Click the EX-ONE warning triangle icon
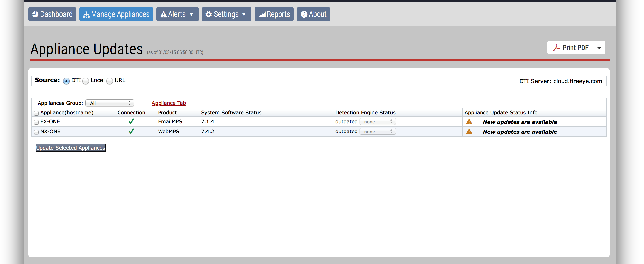644x264 pixels. coord(469,122)
